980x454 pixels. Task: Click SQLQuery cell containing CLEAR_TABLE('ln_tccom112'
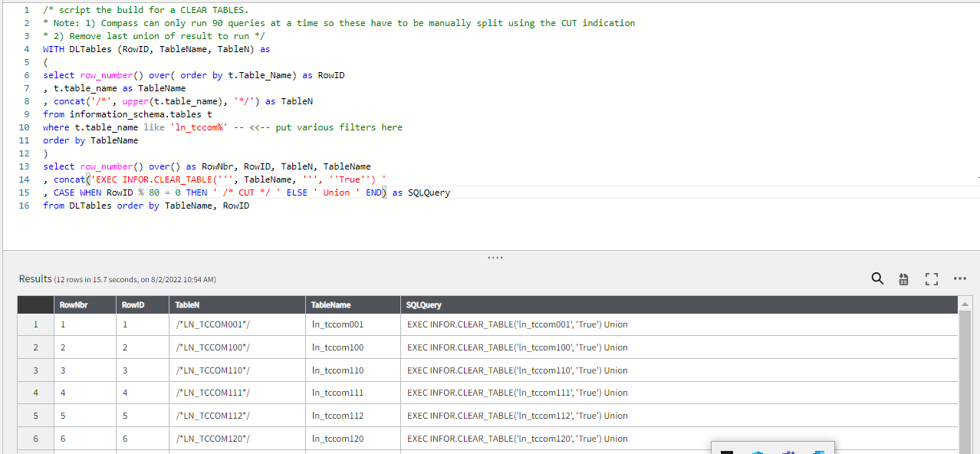[x=679, y=416]
